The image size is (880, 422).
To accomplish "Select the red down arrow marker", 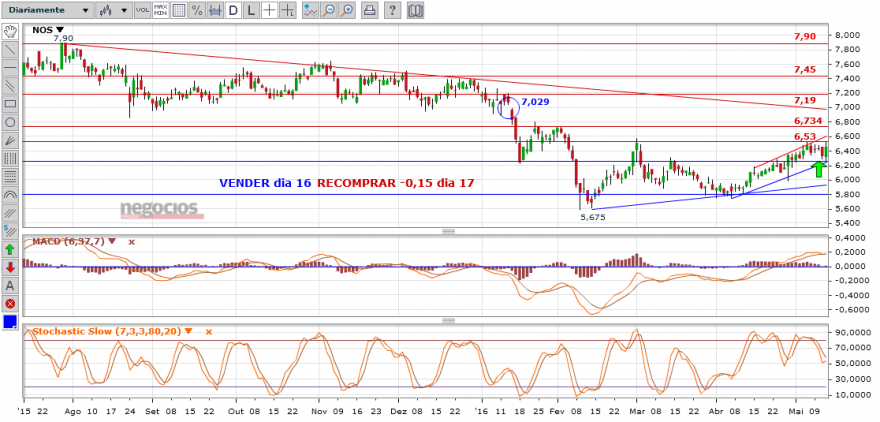I will (x=10, y=268).
